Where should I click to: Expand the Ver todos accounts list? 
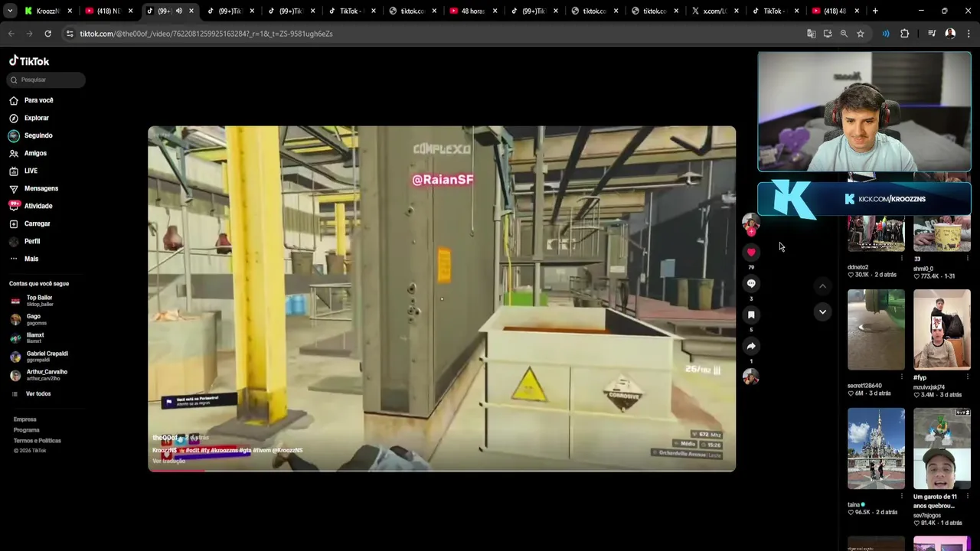pos(31,393)
